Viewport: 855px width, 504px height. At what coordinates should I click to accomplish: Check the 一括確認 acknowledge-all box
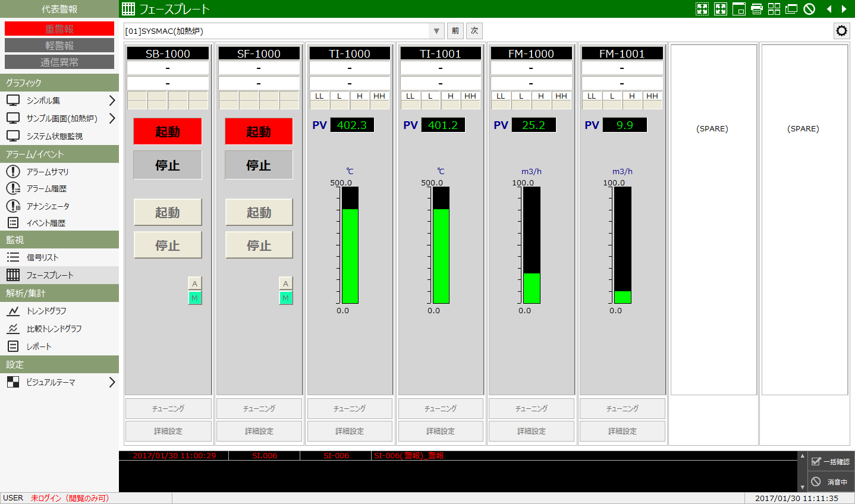tap(816, 461)
